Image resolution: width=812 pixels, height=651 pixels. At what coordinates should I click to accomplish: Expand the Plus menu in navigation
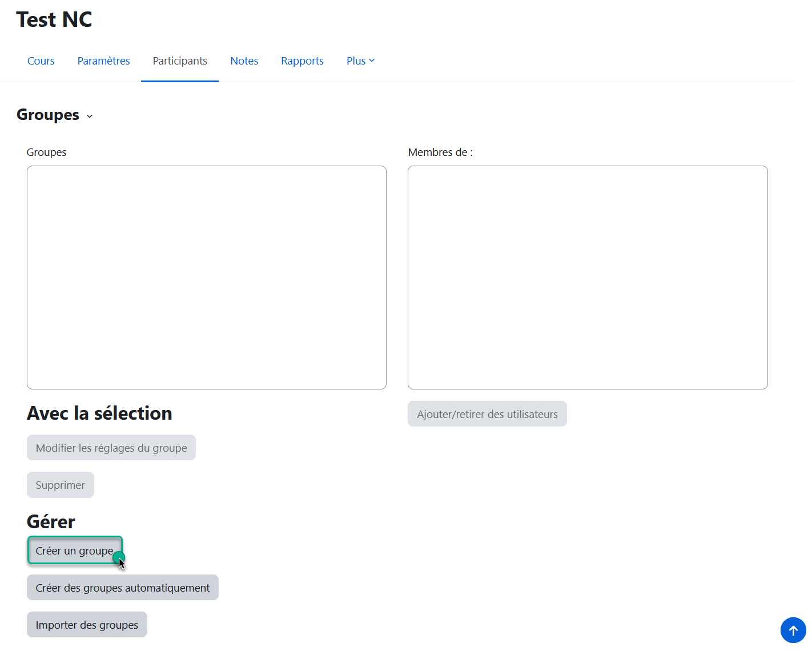pyautogui.click(x=360, y=61)
